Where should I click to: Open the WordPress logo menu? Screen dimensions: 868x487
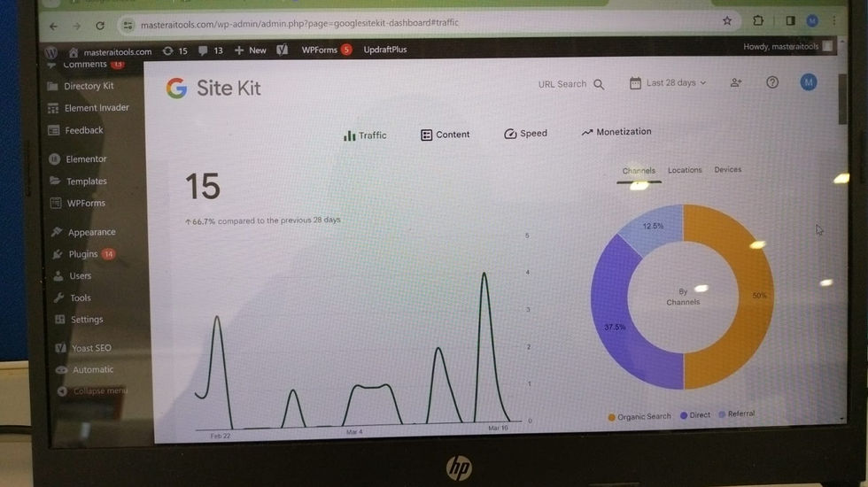(51, 52)
